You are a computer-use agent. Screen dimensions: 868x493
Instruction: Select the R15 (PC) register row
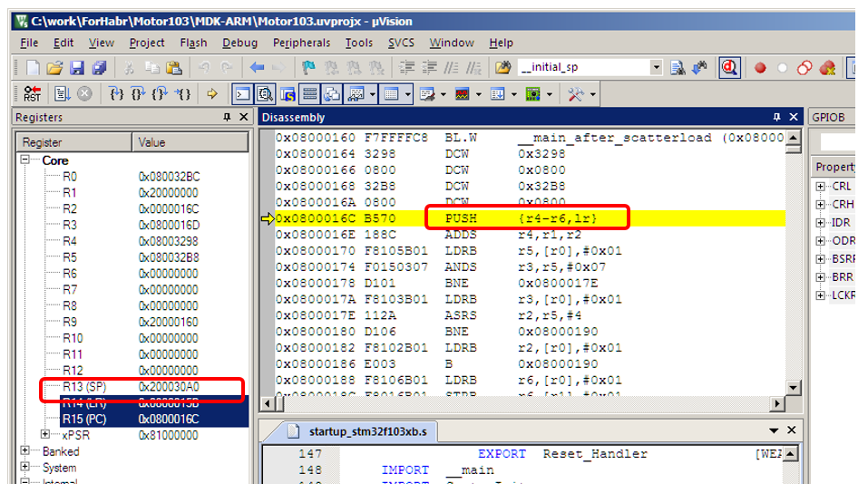[x=154, y=419]
